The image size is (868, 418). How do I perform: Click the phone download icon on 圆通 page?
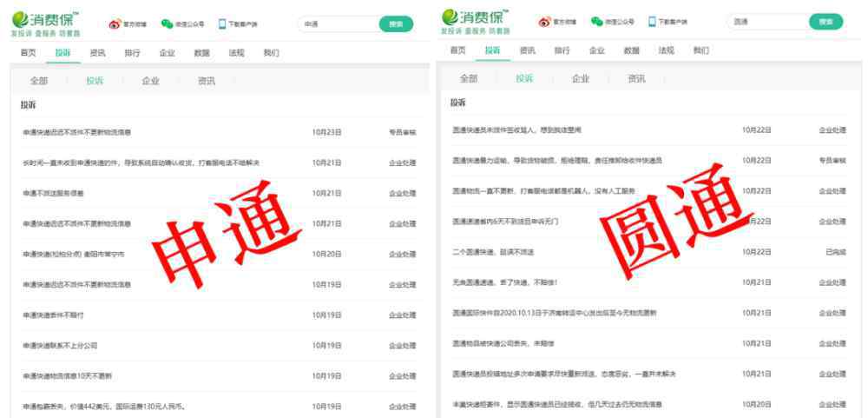[652, 22]
